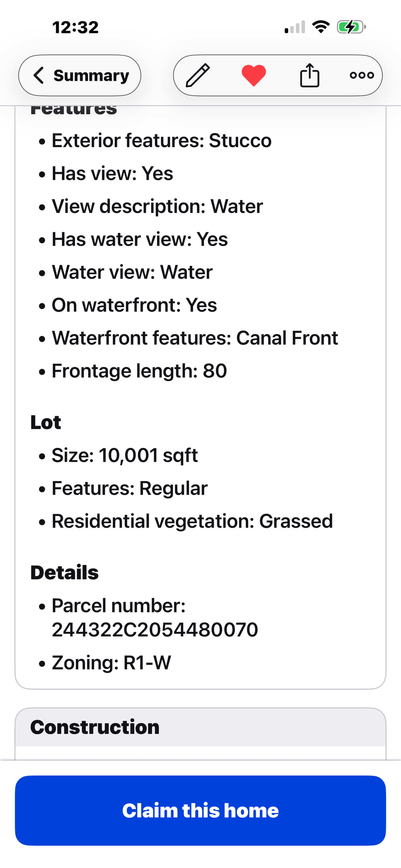
Task: Select the Summary back button label
Action: click(91, 75)
